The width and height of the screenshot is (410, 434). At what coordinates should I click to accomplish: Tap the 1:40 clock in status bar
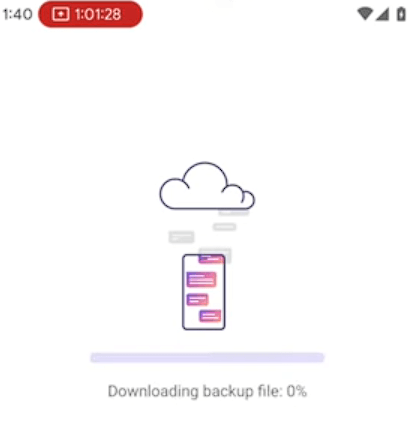[17, 14]
